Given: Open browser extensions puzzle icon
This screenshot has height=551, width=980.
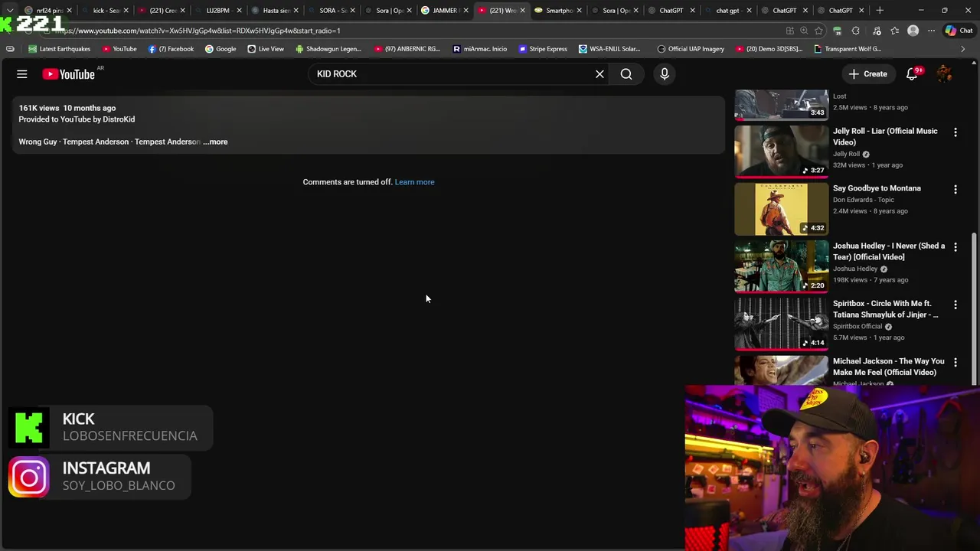Looking at the screenshot, I should click(855, 31).
